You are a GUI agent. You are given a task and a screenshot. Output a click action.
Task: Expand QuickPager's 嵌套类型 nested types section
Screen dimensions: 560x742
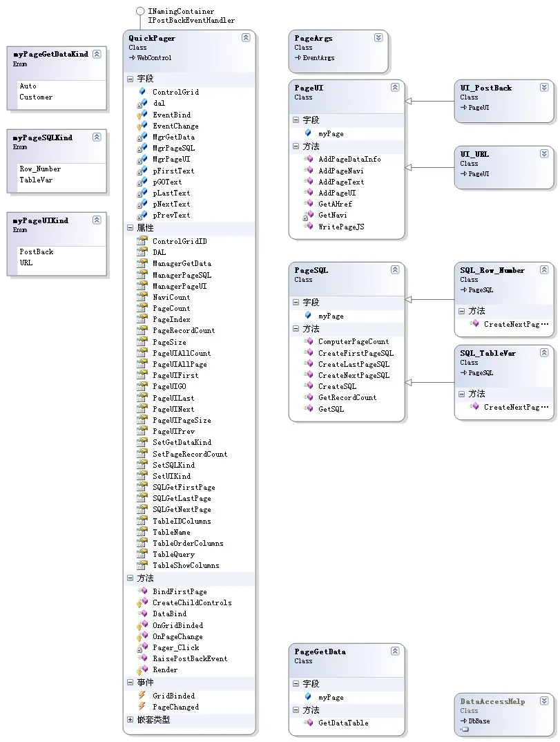click(130, 719)
